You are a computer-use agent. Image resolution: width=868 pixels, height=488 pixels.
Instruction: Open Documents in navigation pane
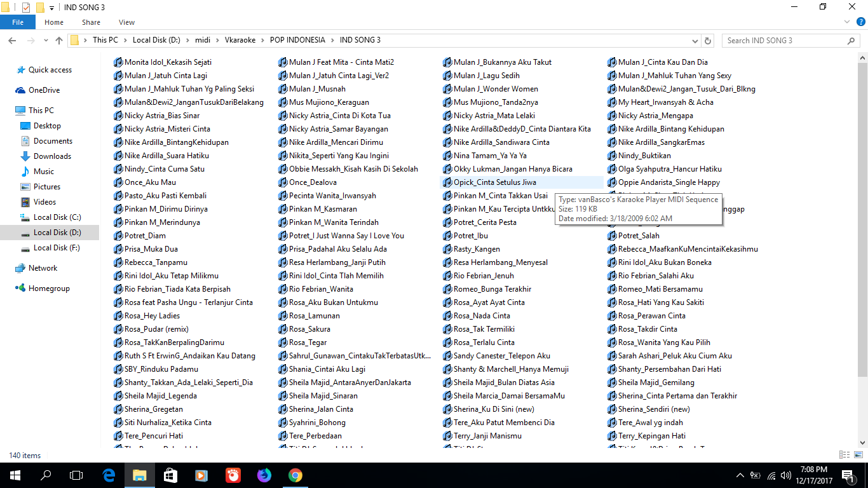click(x=53, y=141)
